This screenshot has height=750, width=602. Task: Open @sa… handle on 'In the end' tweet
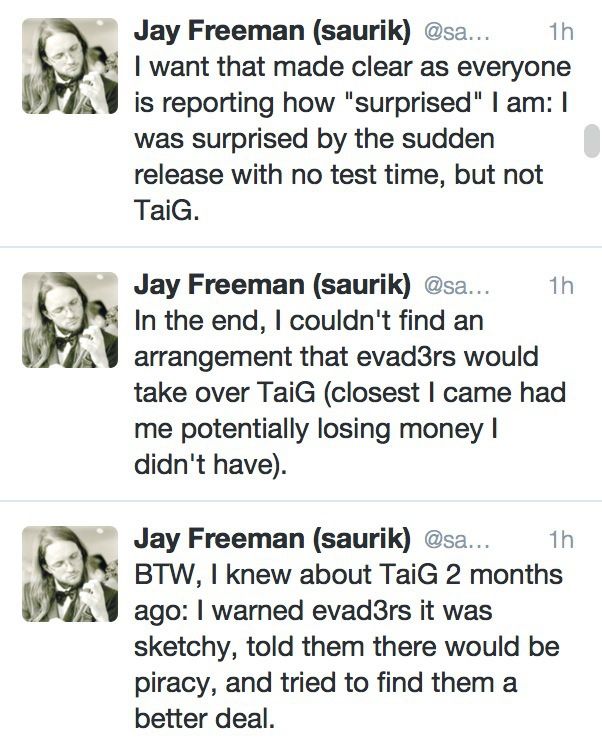(x=457, y=286)
